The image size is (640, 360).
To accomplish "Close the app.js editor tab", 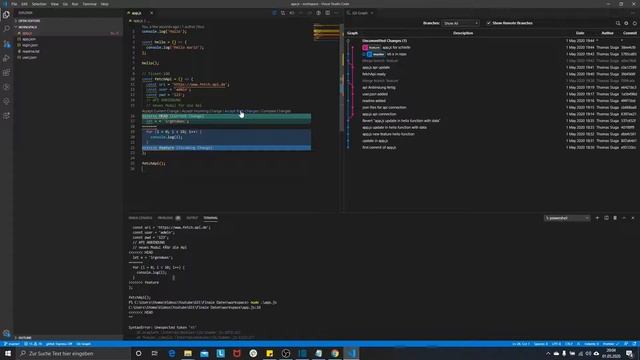I will [151, 13].
